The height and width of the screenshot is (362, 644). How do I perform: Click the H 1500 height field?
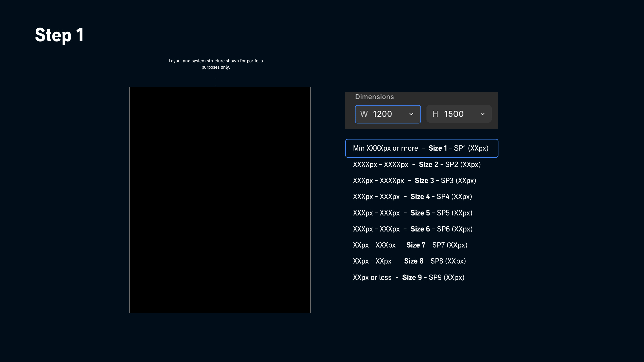pos(459,114)
